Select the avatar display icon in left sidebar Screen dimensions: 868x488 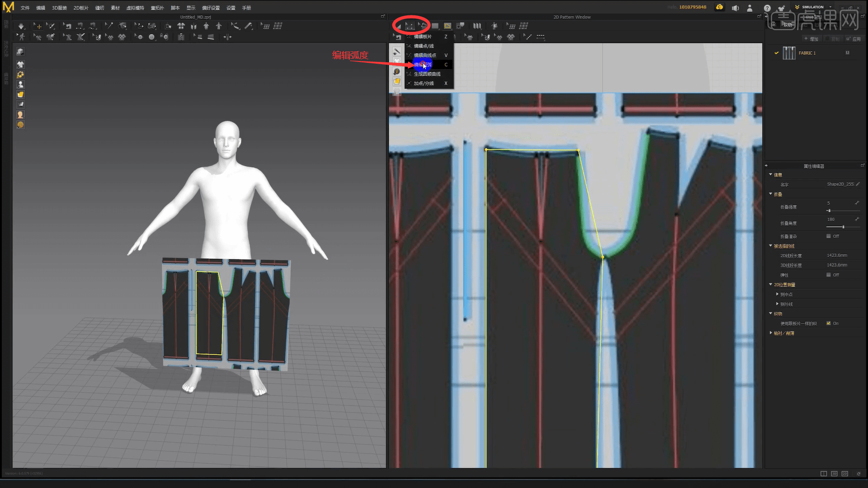tap(20, 84)
